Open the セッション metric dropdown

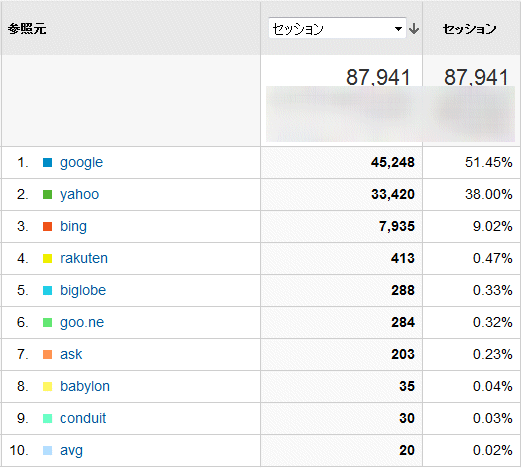click(337, 28)
